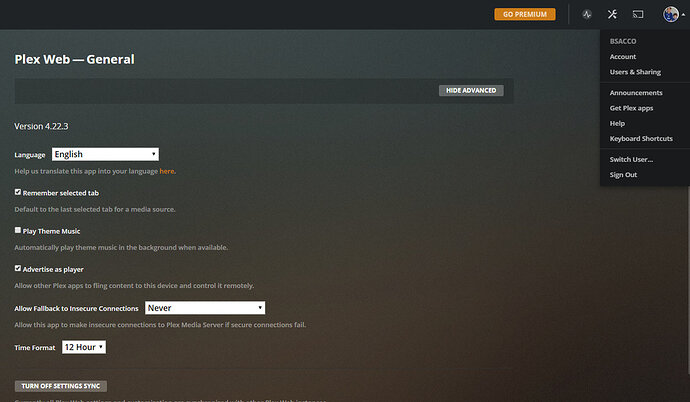Click the BSACCO username text
Screen dimensions: 690x402
(x=623, y=41)
